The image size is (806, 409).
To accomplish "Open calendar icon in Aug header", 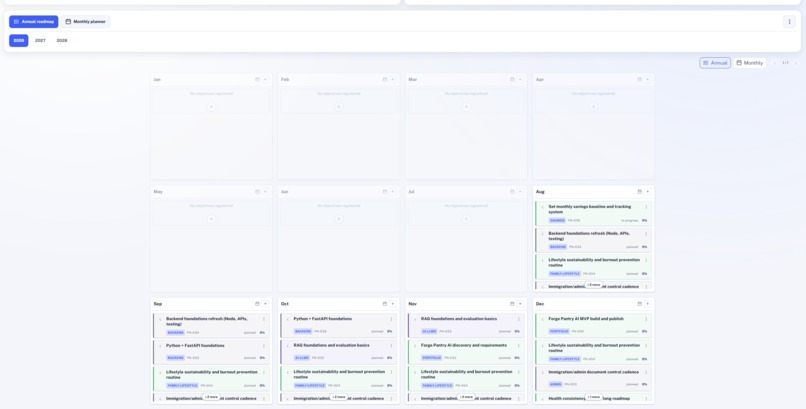I will (639, 192).
